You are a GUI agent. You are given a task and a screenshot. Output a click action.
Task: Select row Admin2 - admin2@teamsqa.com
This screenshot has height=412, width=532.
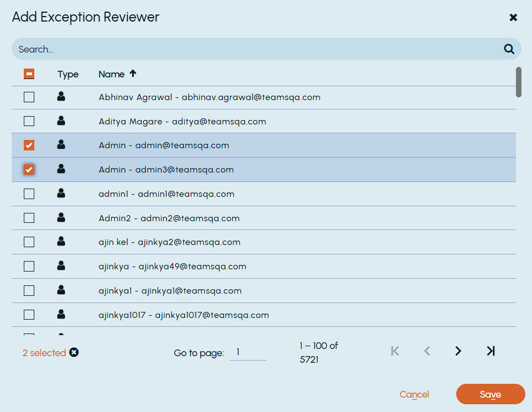click(x=264, y=218)
